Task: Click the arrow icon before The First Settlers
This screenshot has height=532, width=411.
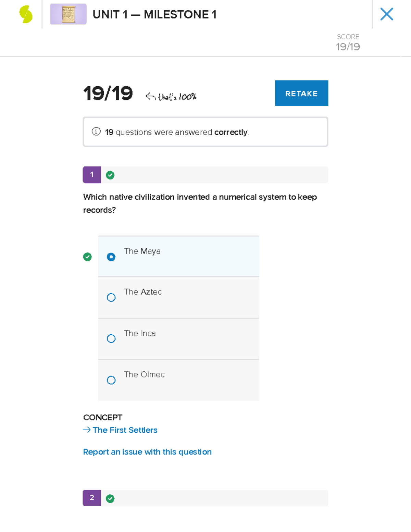Action: pos(86,430)
